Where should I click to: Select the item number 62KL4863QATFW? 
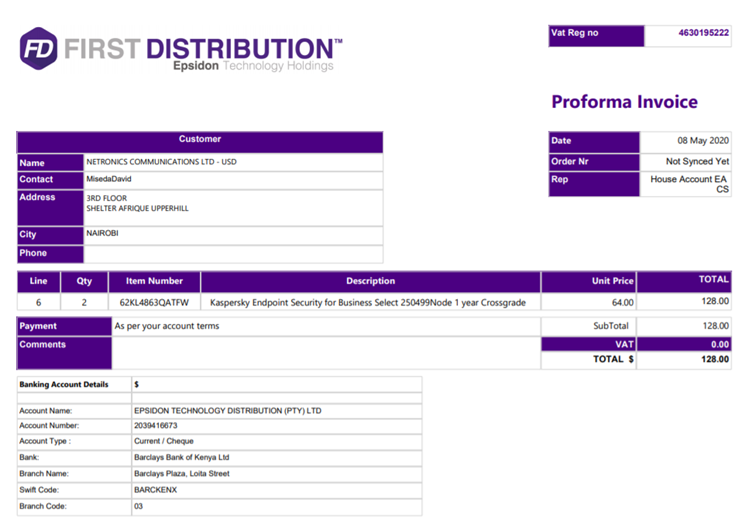(x=154, y=302)
